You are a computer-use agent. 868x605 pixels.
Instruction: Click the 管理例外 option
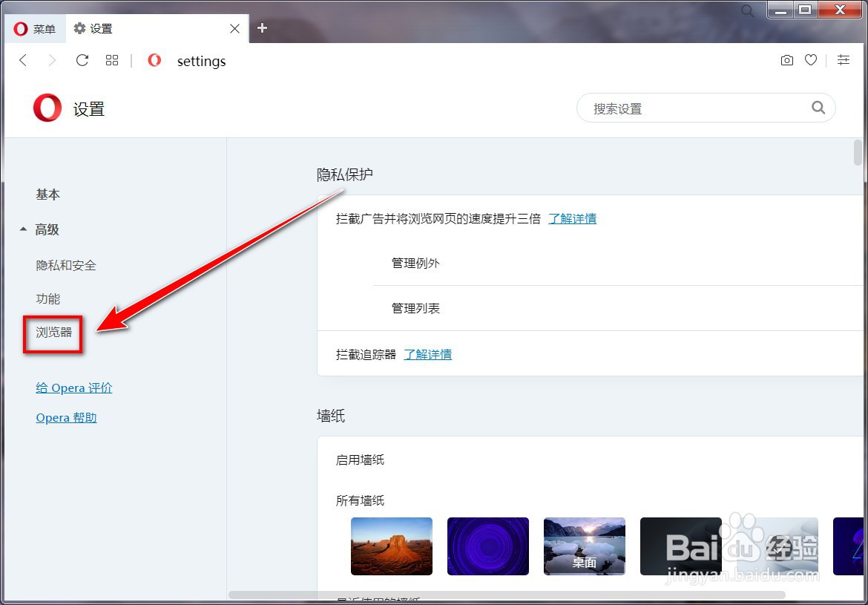(415, 264)
